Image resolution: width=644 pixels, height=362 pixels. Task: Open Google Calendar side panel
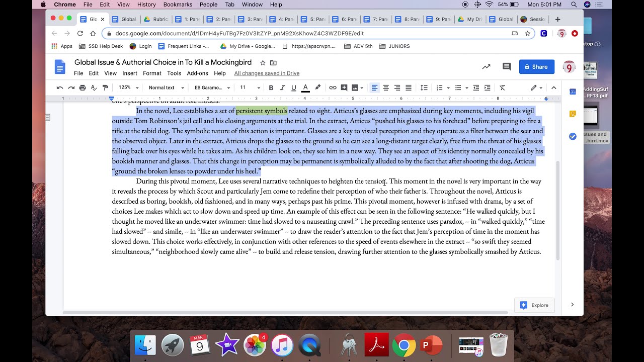coord(573,92)
